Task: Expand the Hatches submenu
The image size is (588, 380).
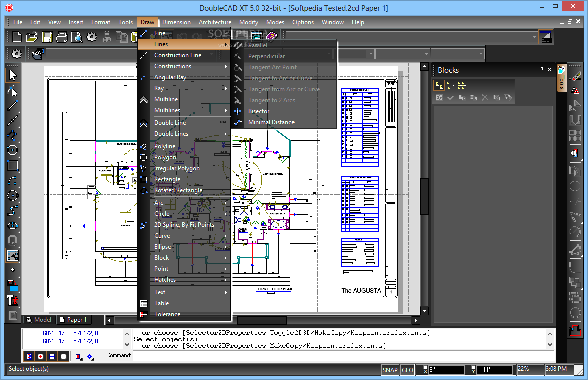Action: click(184, 280)
